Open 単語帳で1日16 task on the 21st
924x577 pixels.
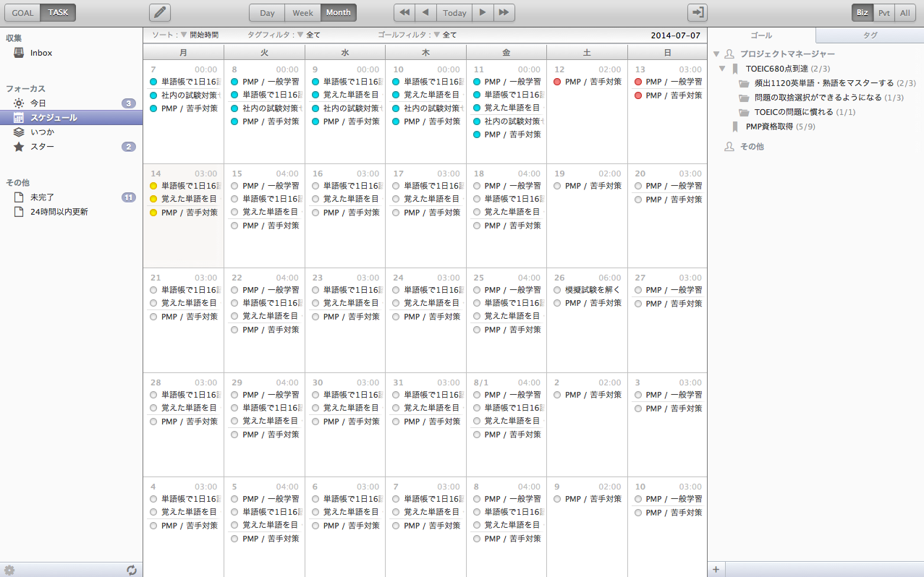pyautogui.click(x=190, y=290)
